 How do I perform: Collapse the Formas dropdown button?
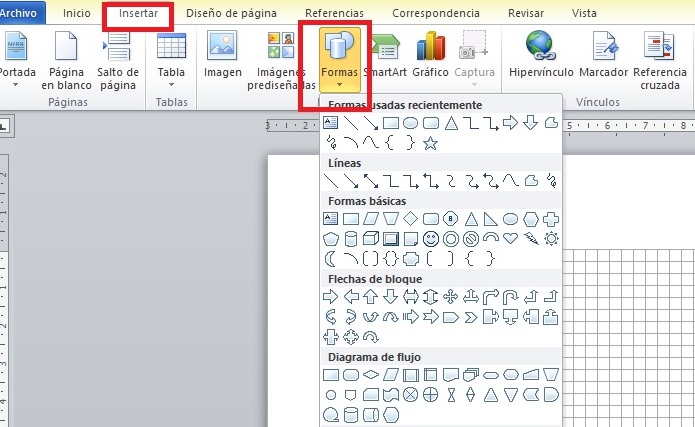click(x=340, y=60)
